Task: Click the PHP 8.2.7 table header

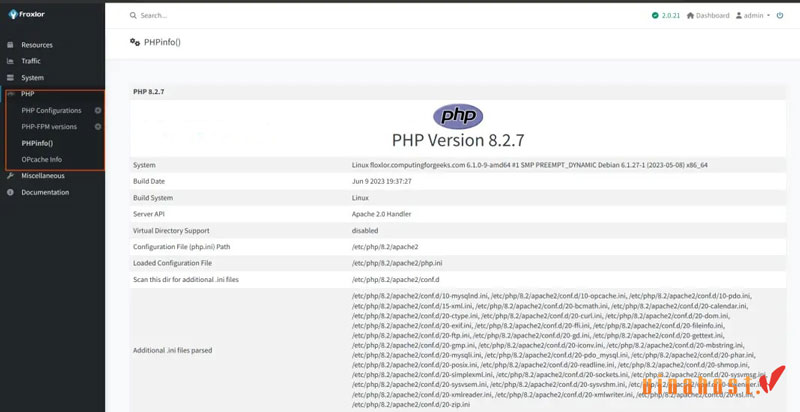Action: click(x=458, y=92)
